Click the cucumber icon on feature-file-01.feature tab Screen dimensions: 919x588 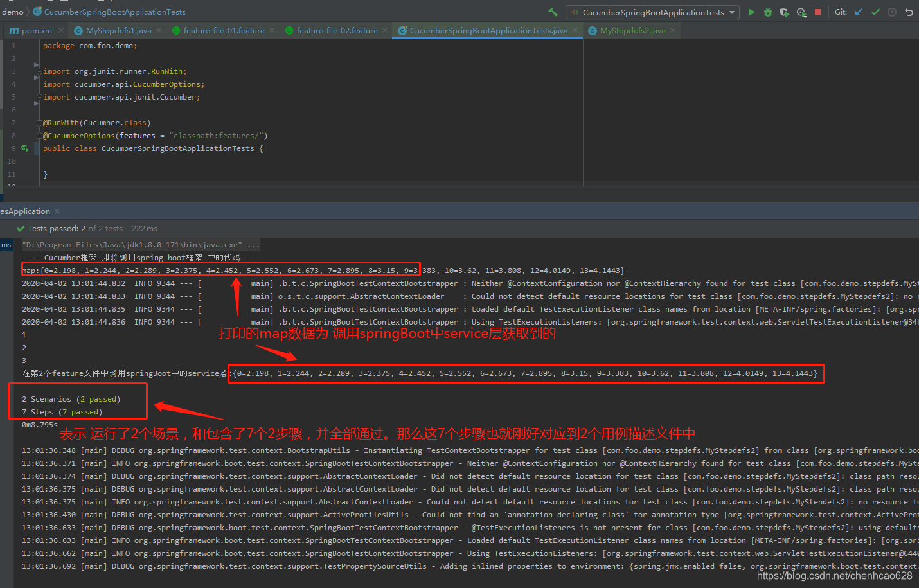pyautogui.click(x=176, y=30)
